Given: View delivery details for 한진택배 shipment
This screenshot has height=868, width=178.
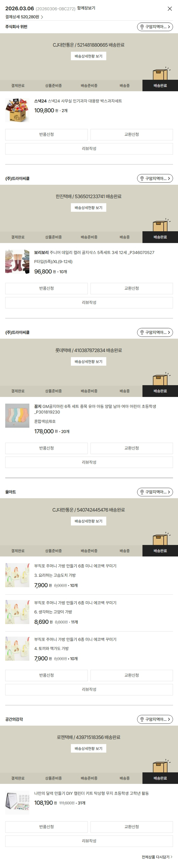Looking at the screenshot, I should coord(89,207).
